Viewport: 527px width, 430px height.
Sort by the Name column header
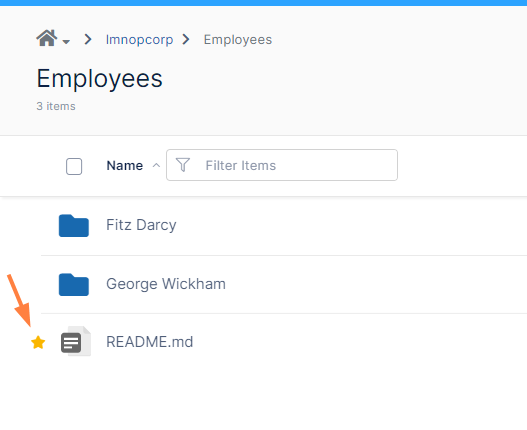(x=125, y=165)
